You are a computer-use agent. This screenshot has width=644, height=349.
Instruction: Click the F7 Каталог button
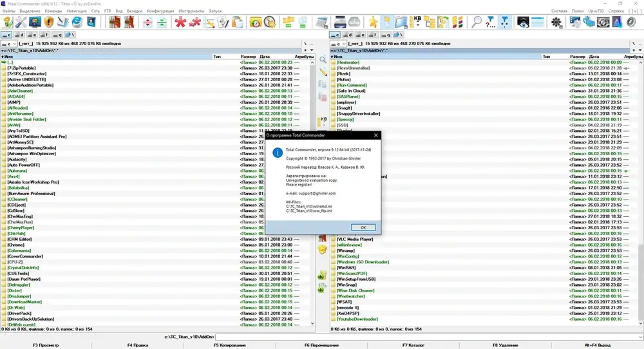tap(413, 345)
